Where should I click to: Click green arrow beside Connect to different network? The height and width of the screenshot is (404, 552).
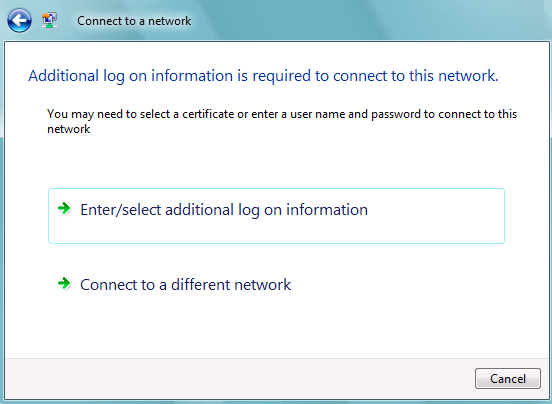tap(64, 283)
